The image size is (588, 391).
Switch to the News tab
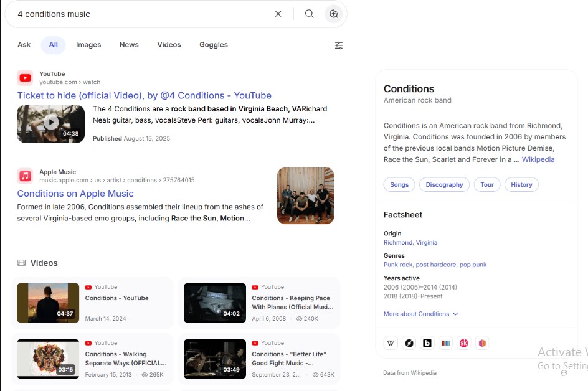(129, 45)
